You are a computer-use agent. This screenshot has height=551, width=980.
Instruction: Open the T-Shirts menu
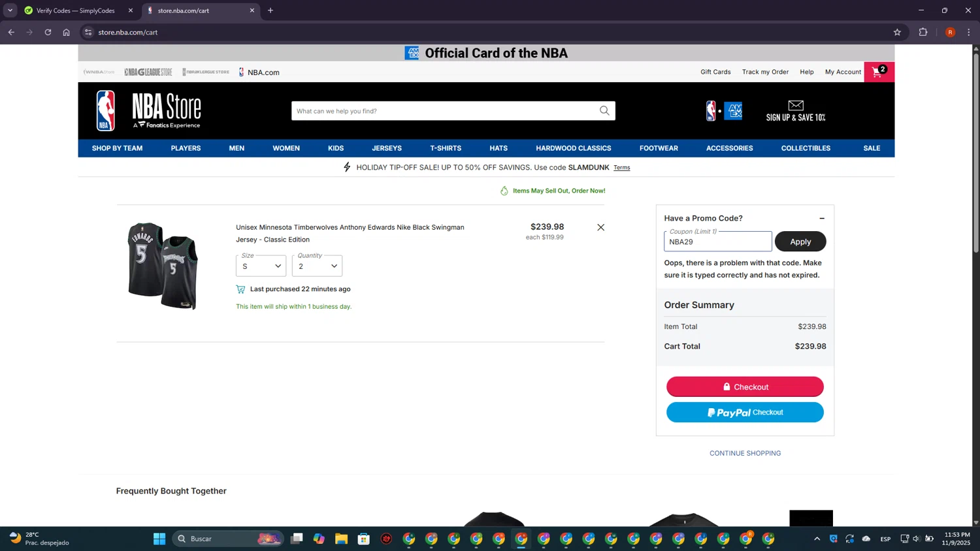click(x=446, y=148)
